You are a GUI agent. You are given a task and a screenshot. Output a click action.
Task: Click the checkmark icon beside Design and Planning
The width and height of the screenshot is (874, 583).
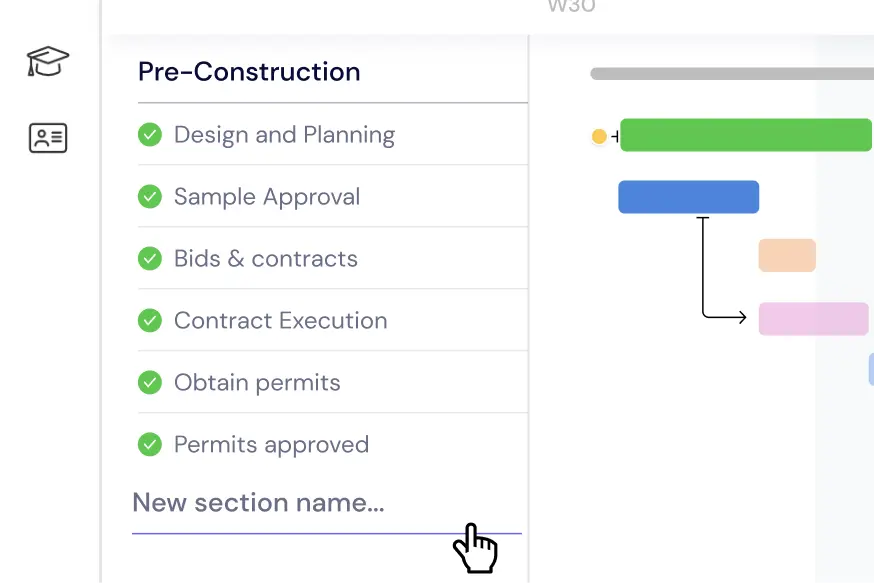click(150, 134)
